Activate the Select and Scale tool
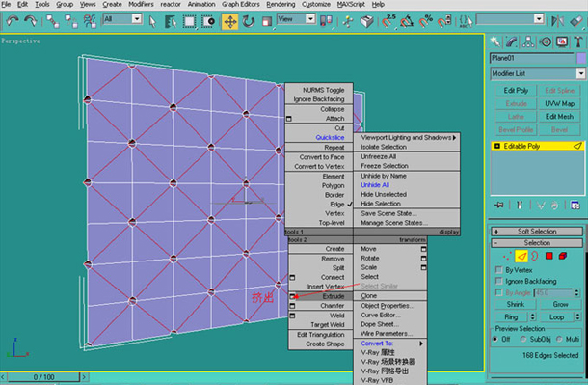The width and height of the screenshot is (588, 385). tap(267, 22)
